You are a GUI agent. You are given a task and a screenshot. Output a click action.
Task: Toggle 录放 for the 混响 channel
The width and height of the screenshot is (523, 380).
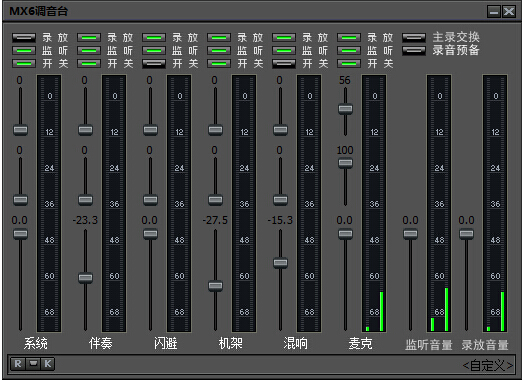[284, 38]
